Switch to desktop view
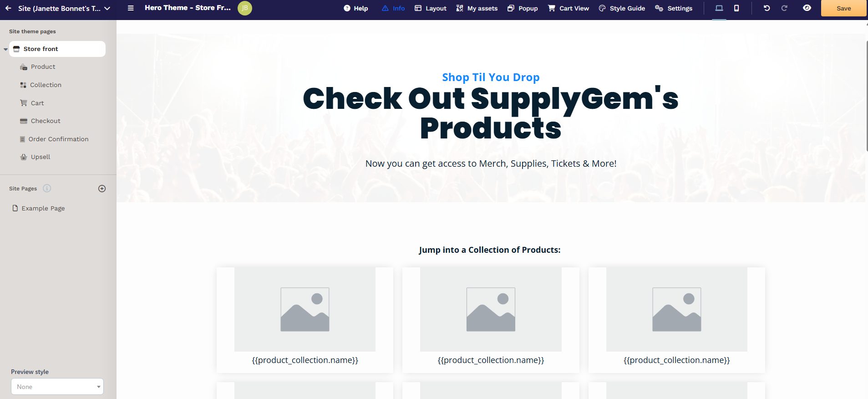 [719, 8]
